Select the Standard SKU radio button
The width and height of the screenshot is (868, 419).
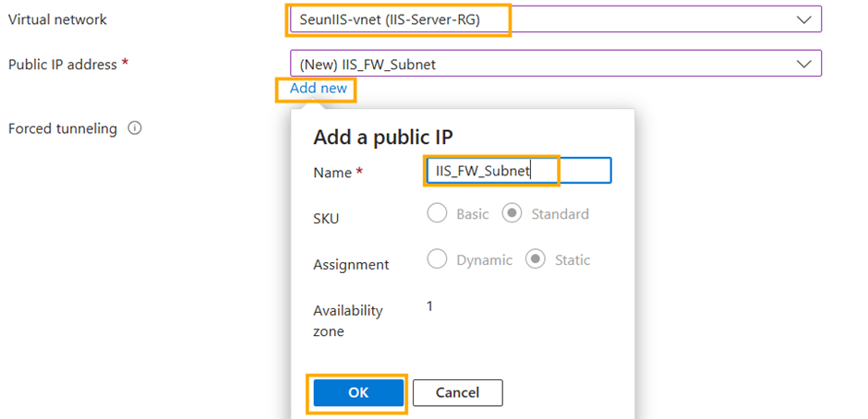click(511, 214)
